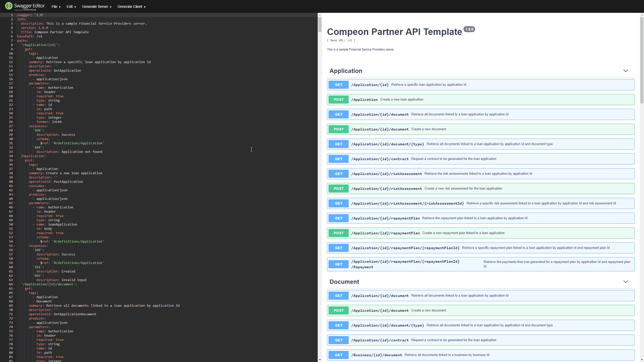
Task: Fold code at line 34 /Application
Action: (14, 156)
